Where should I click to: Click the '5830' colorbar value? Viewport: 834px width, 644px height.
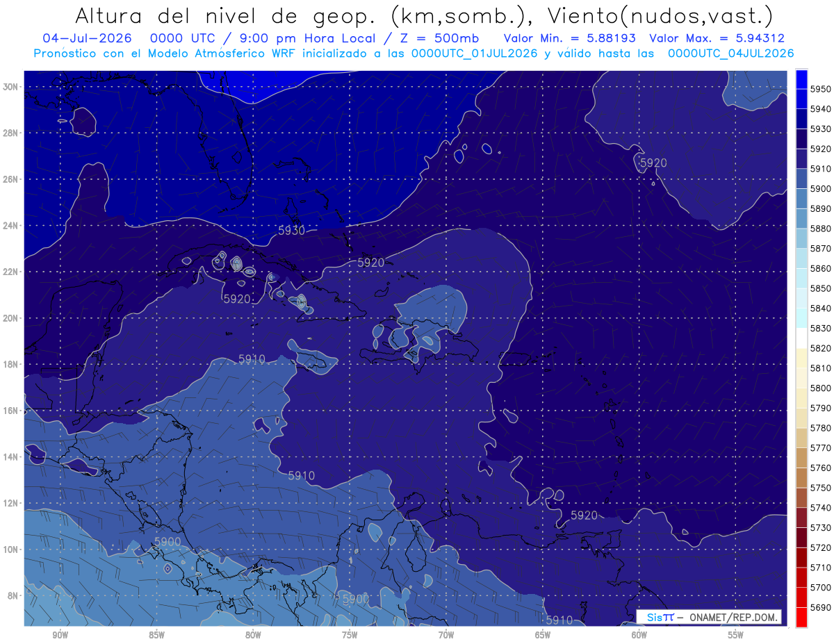point(821,328)
